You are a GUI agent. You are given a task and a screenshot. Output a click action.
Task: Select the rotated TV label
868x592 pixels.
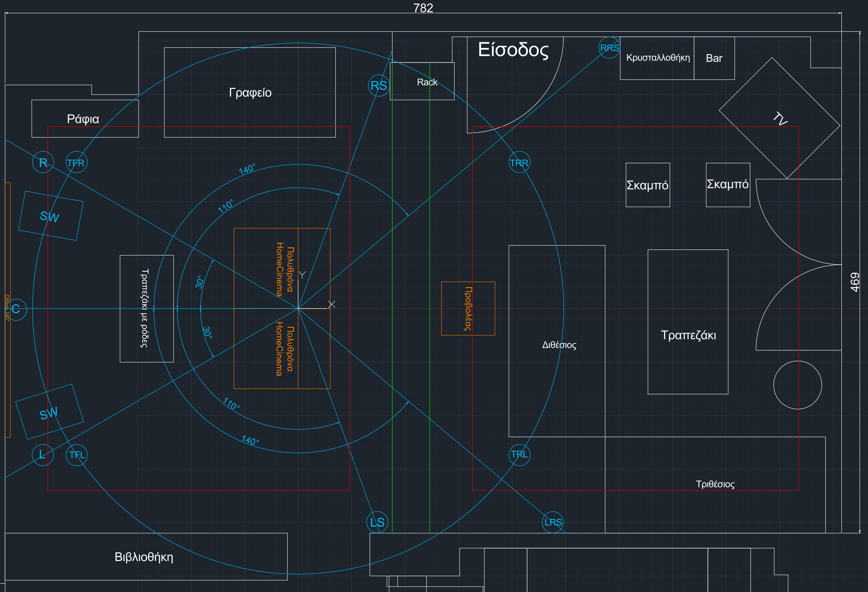pyautogui.click(x=780, y=118)
